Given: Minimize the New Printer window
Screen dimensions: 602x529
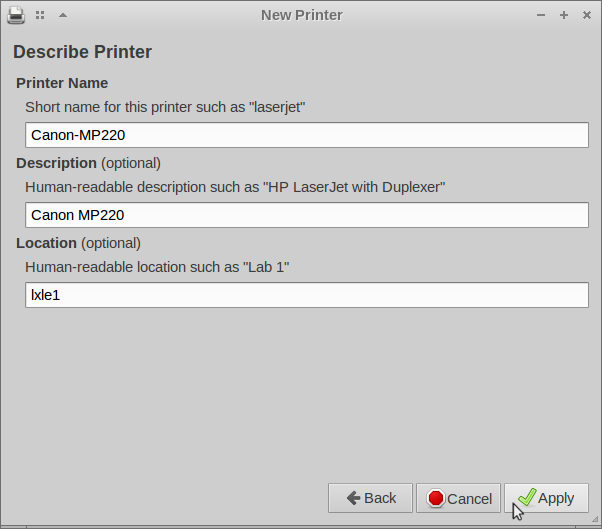Looking at the screenshot, I should point(541,15).
